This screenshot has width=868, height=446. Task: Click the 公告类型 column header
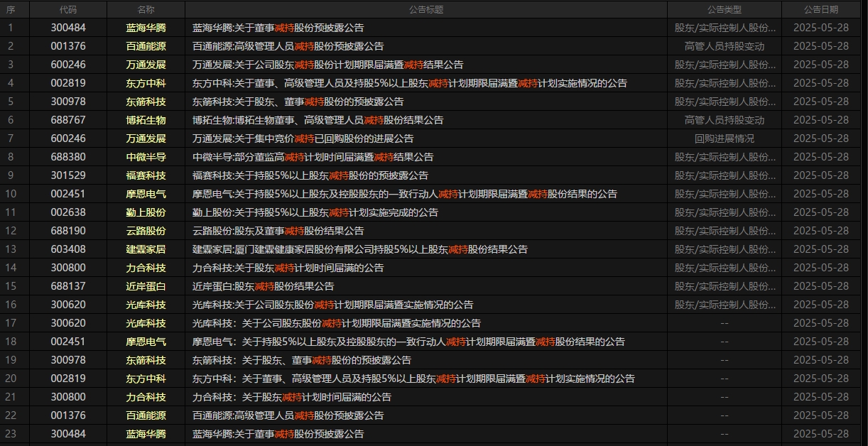(725, 9)
